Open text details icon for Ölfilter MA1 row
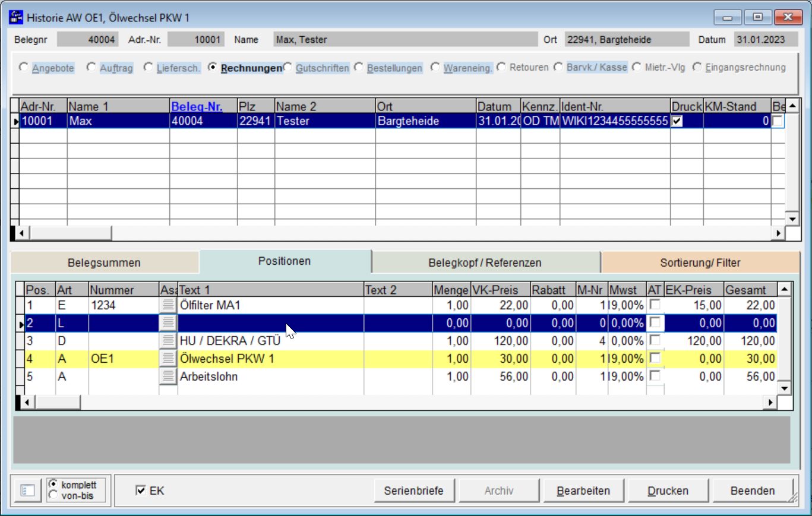The width and height of the screenshot is (812, 516). [x=168, y=305]
